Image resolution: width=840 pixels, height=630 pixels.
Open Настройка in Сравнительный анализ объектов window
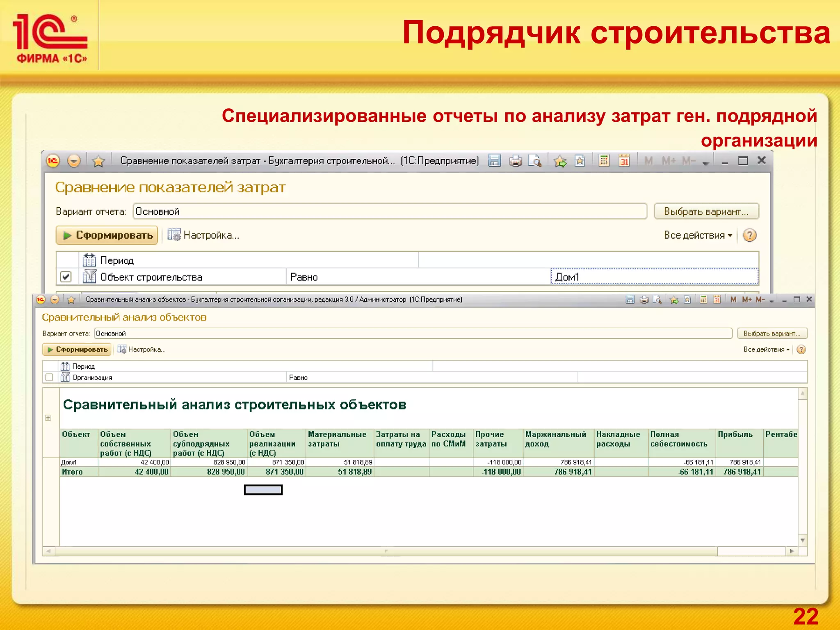(142, 349)
